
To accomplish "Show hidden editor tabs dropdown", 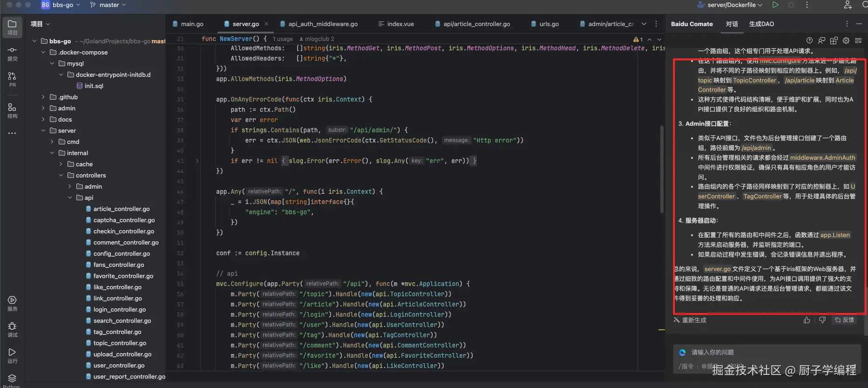I will pos(644,24).
